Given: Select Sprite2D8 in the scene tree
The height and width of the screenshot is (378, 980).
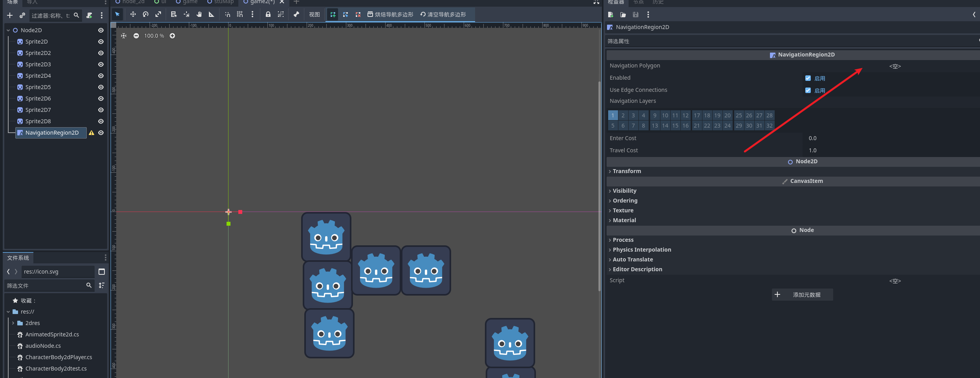Looking at the screenshot, I should [x=38, y=121].
